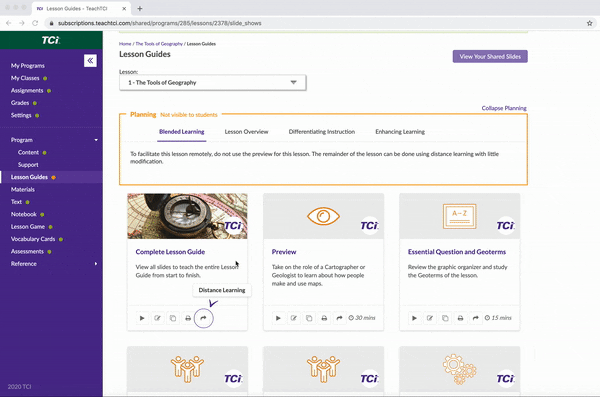Click the edit icon on Complete Lesson Guide card
The height and width of the screenshot is (397, 600).
point(157,318)
